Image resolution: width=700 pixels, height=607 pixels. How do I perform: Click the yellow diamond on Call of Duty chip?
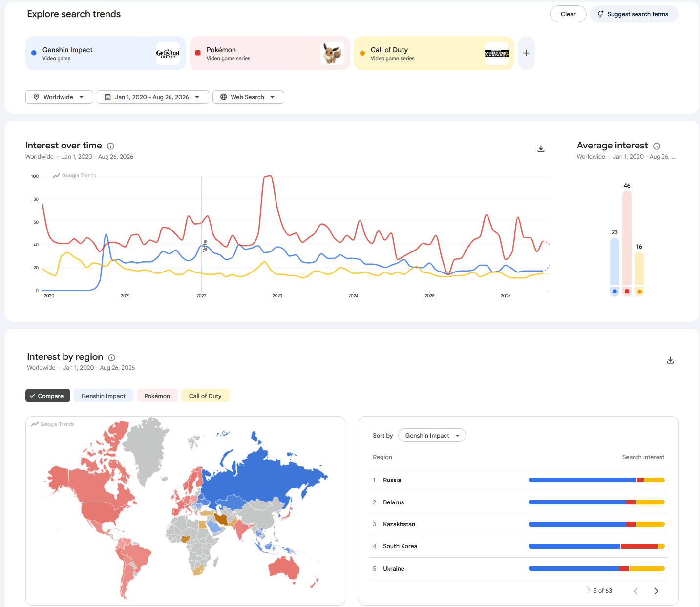362,53
